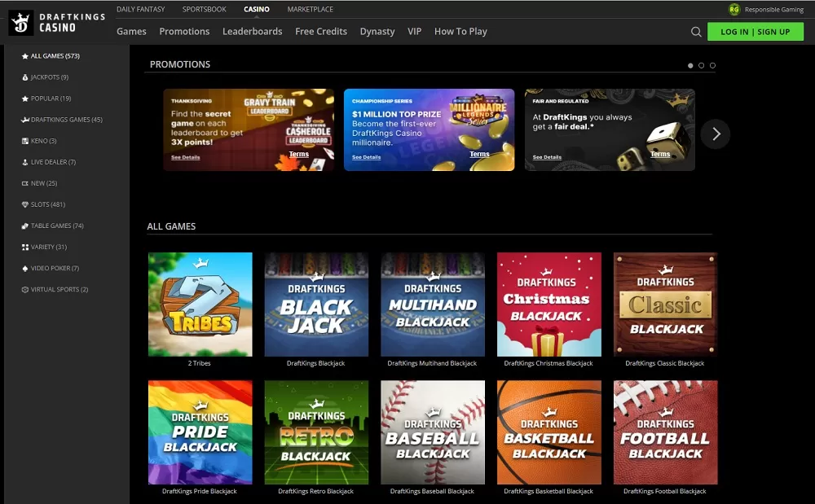Click the Table Games (74) label
Viewport: 815px width, 504px height.
click(57, 226)
